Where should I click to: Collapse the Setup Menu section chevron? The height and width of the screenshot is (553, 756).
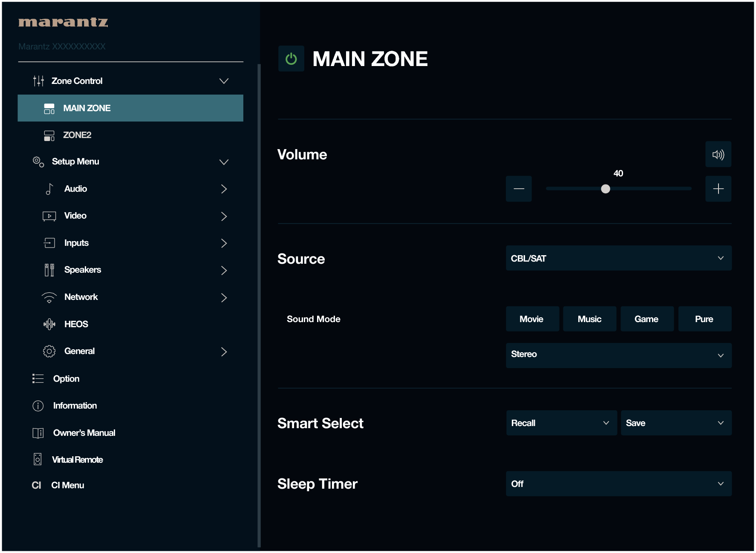[x=224, y=162]
